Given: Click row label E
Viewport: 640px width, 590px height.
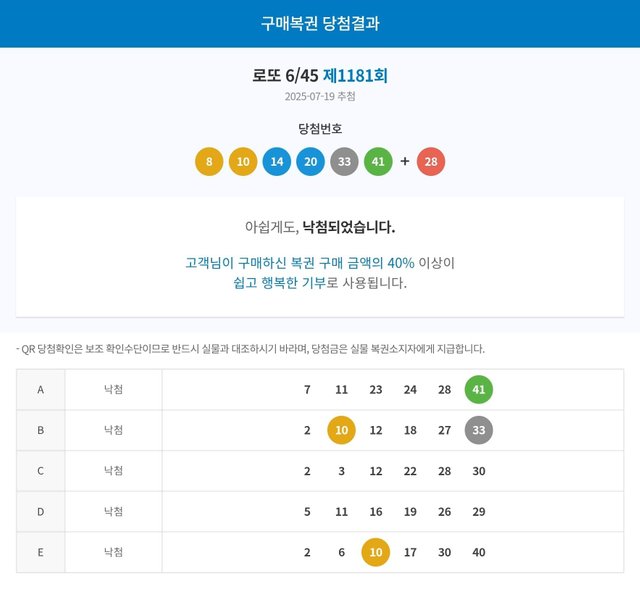Looking at the screenshot, I should click(x=40, y=552).
